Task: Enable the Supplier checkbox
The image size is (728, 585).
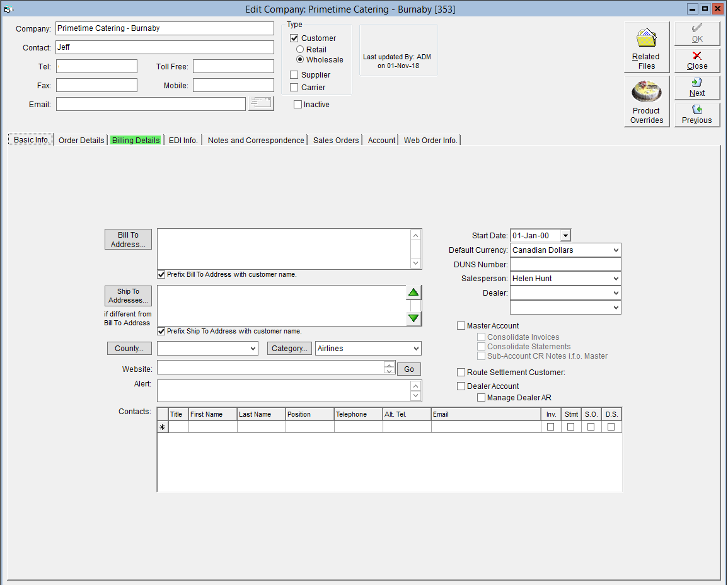Action: 294,75
